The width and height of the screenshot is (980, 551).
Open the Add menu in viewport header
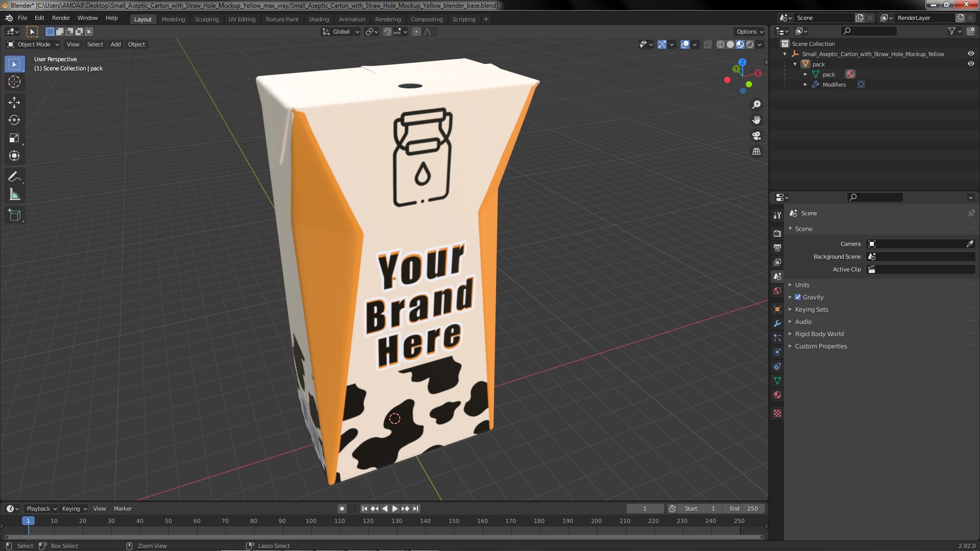coord(116,44)
